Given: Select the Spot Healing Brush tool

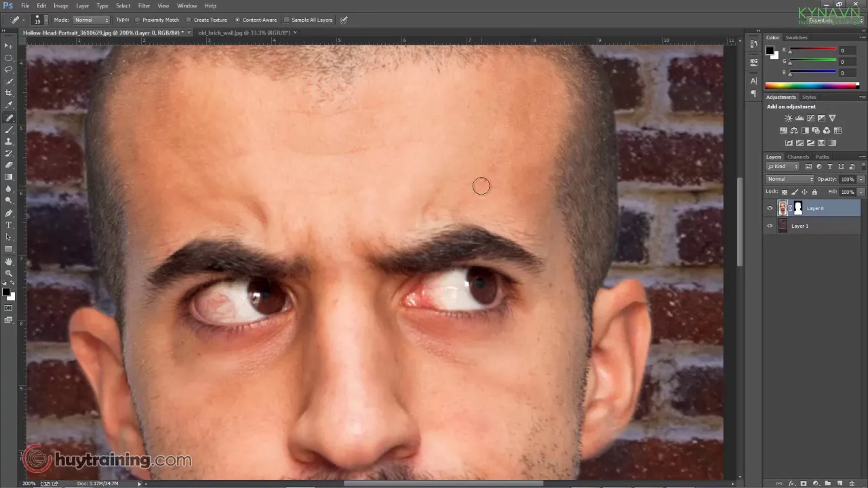Looking at the screenshot, I should (x=9, y=118).
